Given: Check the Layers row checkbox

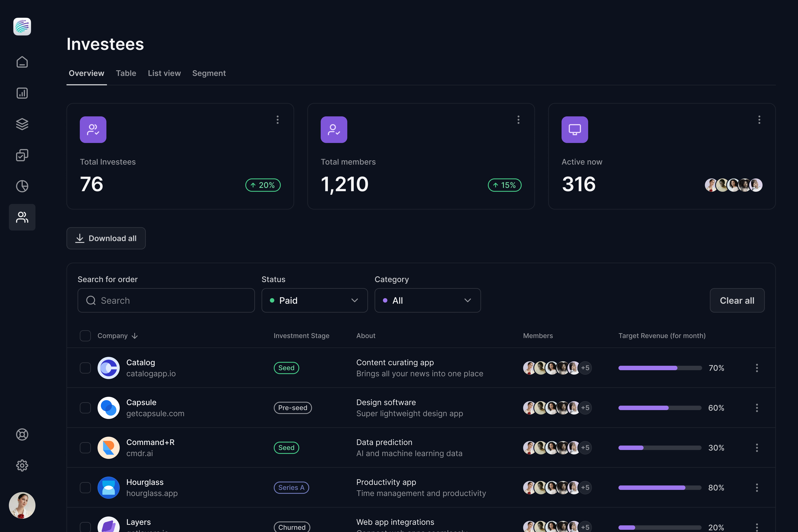Looking at the screenshot, I should click(x=85, y=527).
